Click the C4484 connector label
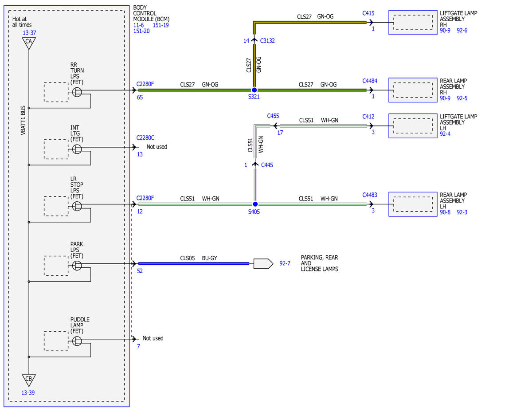Image resolution: width=532 pixels, height=411 pixels. click(x=370, y=81)
